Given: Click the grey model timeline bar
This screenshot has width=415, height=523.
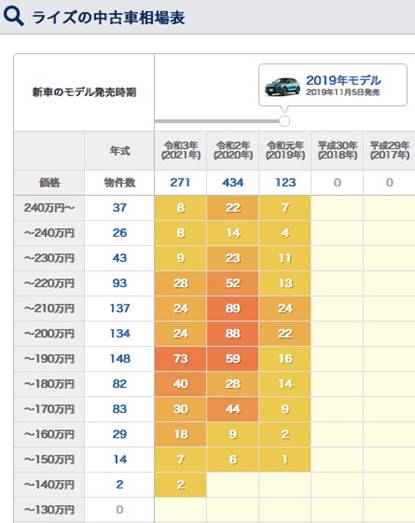Looking at the screenshot, I should 217,121.
